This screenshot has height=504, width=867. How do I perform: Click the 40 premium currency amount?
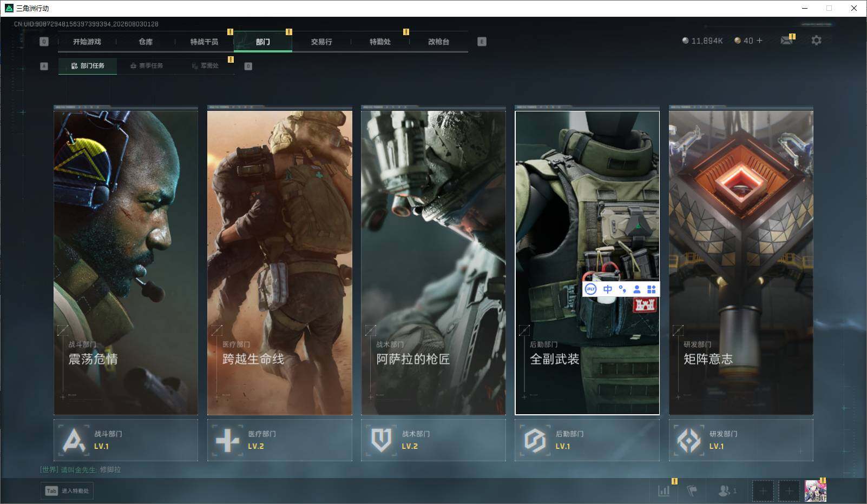coord(744,41)
